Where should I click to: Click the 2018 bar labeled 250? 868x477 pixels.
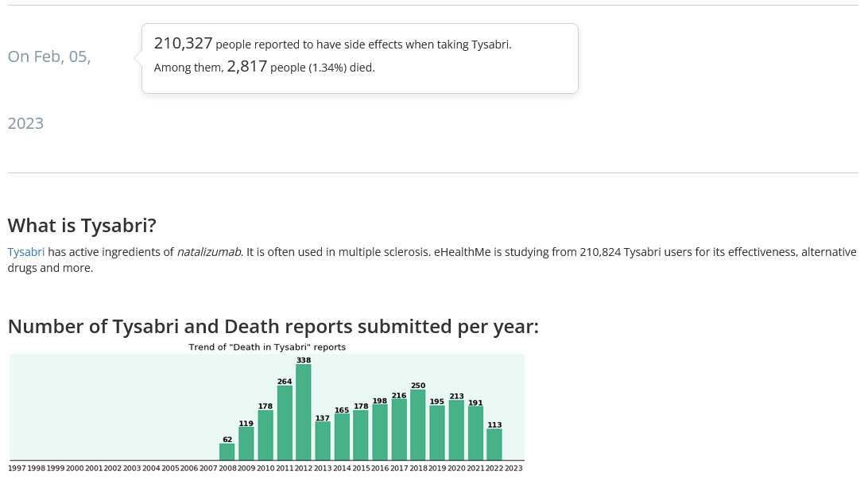tap(418, 425)
